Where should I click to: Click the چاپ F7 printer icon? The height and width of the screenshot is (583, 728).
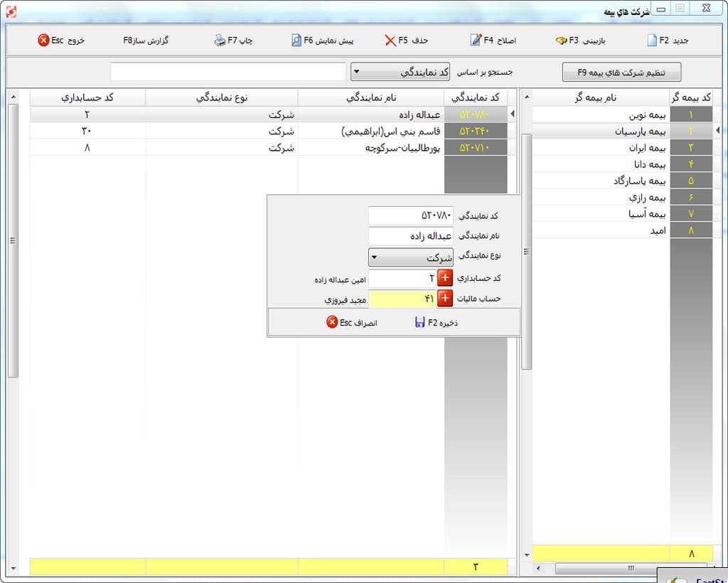(220, 41)
